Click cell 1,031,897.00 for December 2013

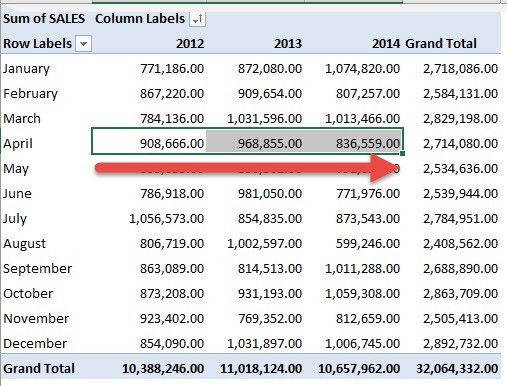pos(265,344)
